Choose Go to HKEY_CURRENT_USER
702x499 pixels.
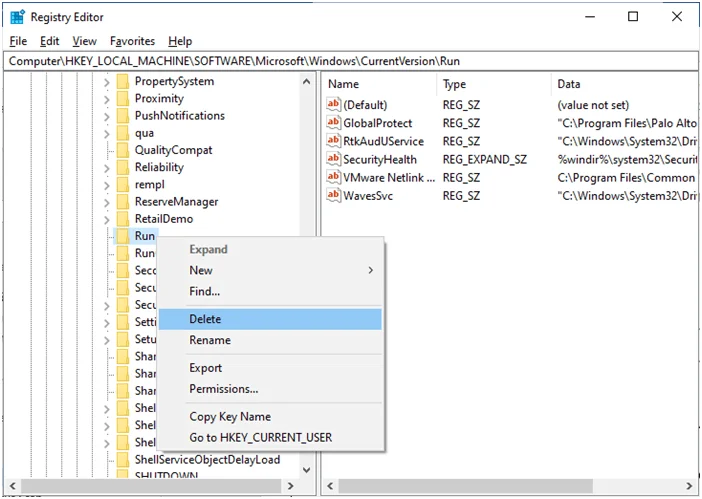[x=270, y=438]
